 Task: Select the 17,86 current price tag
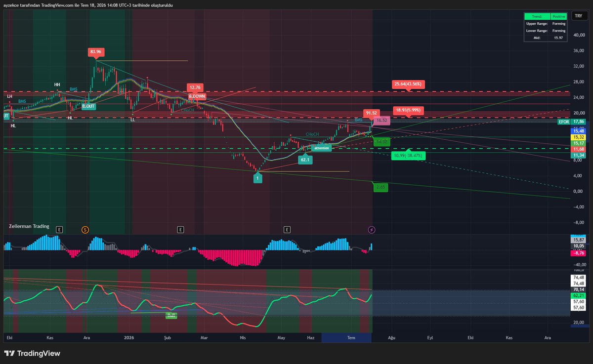[x=579, y=121]
